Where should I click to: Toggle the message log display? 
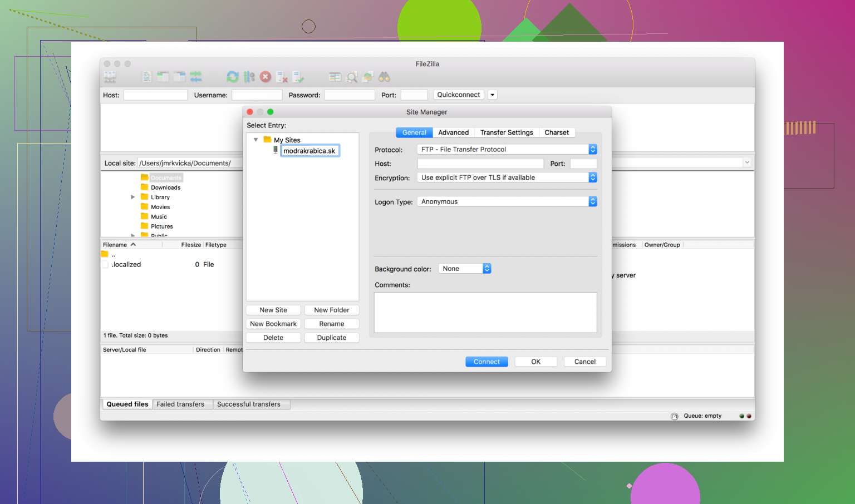(x=146, y=76)
